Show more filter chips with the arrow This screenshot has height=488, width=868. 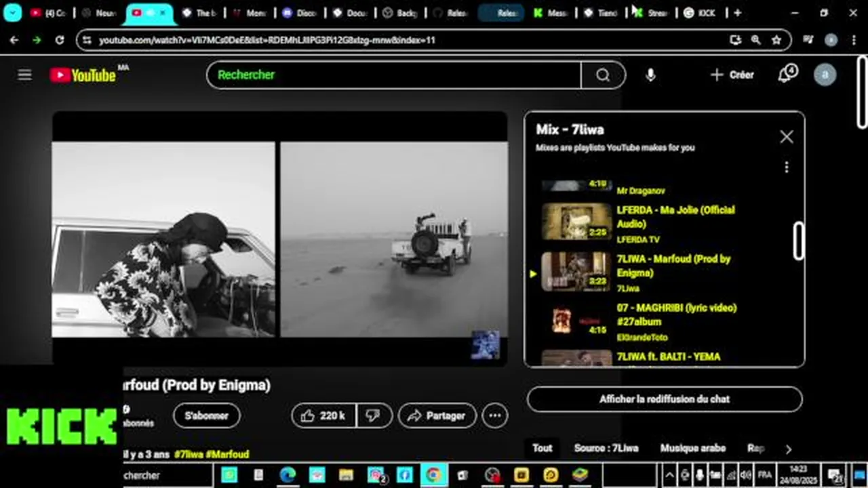pos(788,449)
